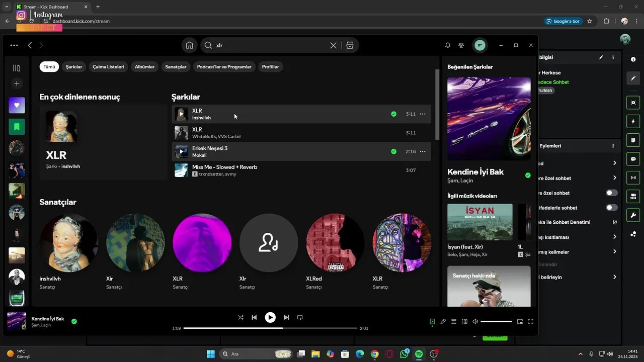The width and height of the screenshot is (644, 362).
Task: Go back in Spotify navigation
Action: [x=30, y=45]
